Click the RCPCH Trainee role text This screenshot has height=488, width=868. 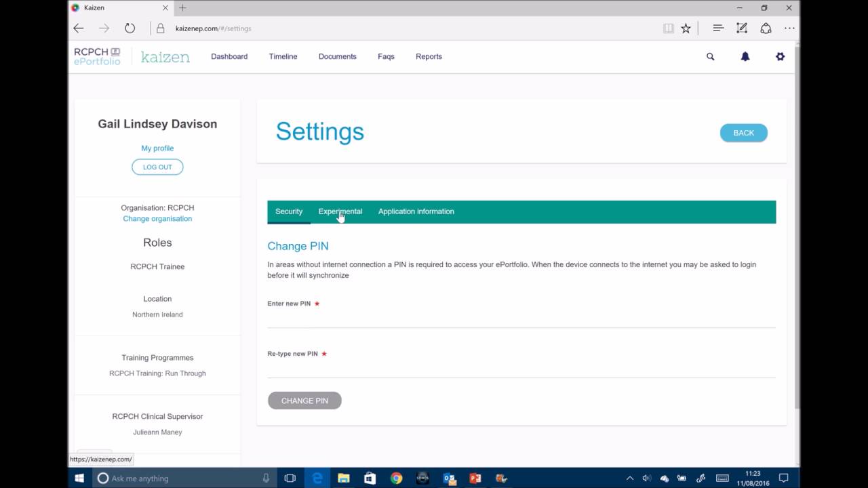[x=157, y=267]
